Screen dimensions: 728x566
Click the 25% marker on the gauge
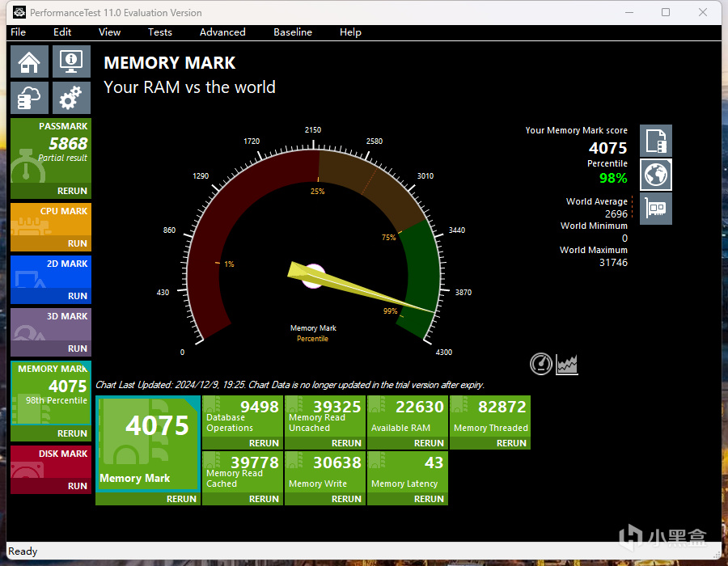pos(318,191)
